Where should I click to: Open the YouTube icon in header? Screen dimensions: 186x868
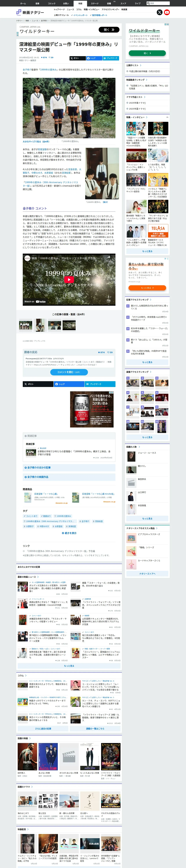point(167,12)
